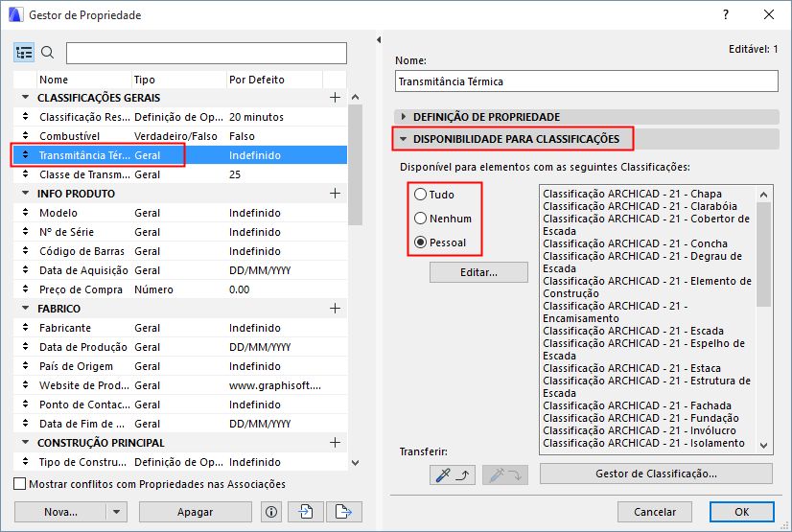Click reorder handle of Classe de Transm row

coord(25,174)
